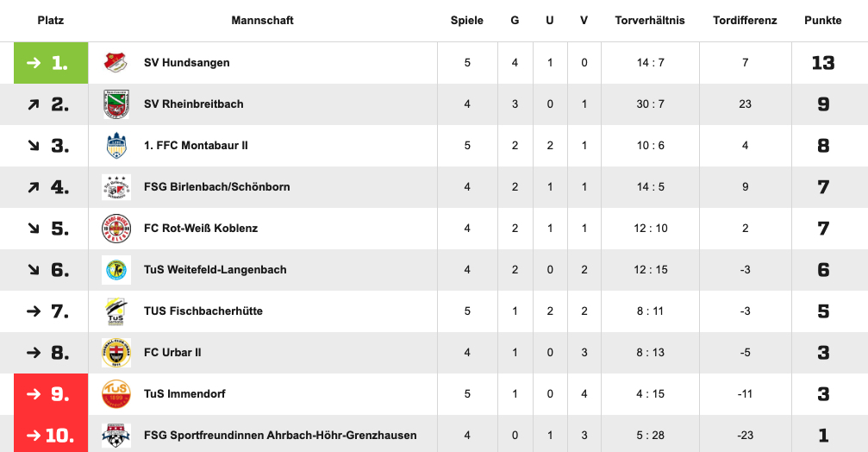Click the Tordifferenz column header

(x=745, y=21)
